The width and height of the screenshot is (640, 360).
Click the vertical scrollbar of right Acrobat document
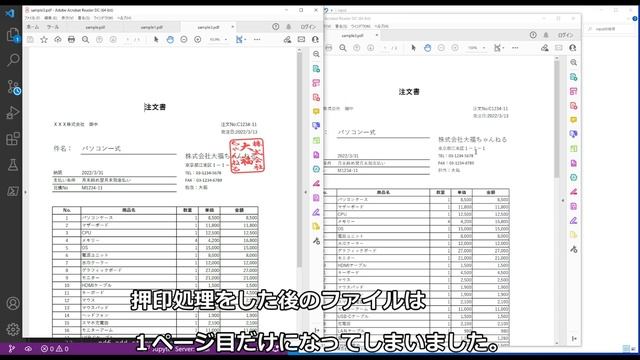(x=557, y=118)
